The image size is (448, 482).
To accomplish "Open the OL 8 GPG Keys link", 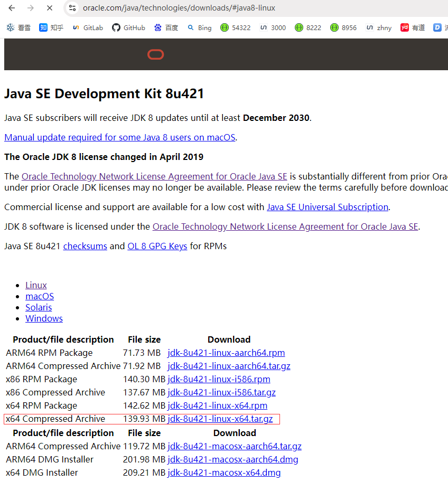I will (x=157, y=246).
